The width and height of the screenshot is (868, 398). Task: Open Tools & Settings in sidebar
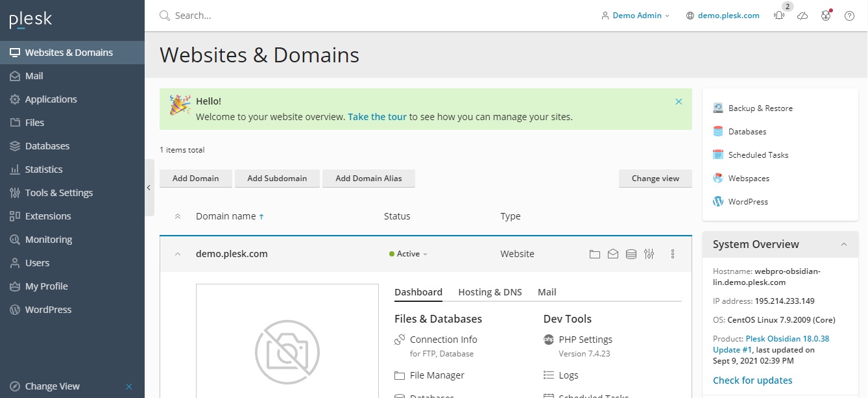point(58,193)
